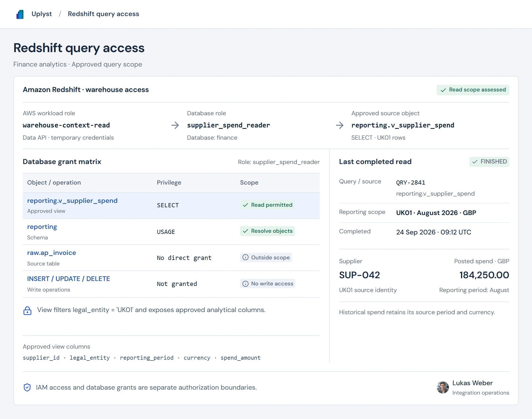The width and height of the screenshot is (532, 419).
Task: Click the Resolve objects checkmark icon
Action: tap(245, 231)
